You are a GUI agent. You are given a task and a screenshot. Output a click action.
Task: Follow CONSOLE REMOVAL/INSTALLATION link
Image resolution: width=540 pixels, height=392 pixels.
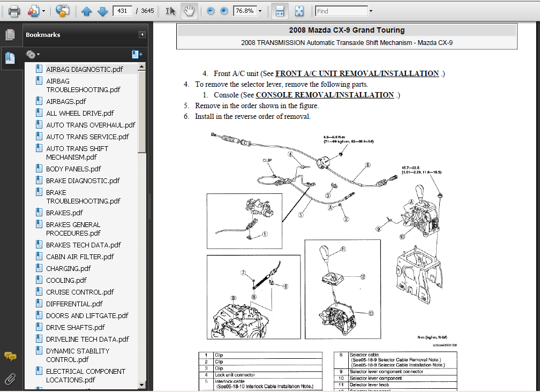325,95
